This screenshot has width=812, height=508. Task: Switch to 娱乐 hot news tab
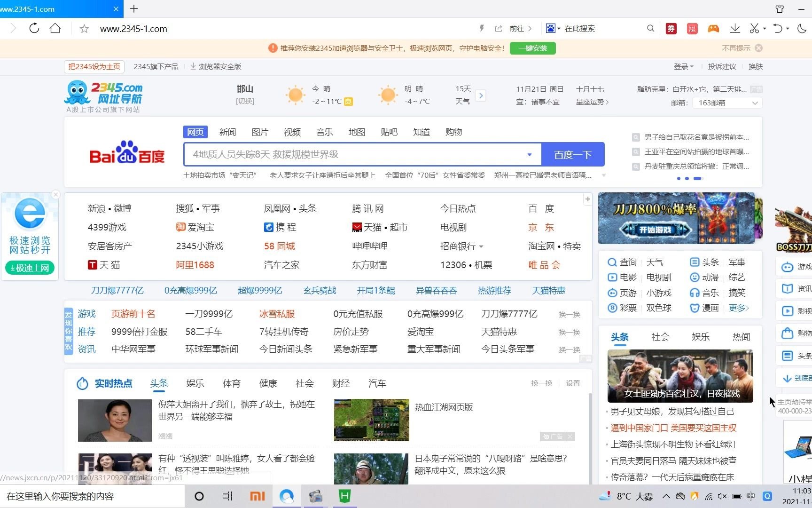coord(195,383)
